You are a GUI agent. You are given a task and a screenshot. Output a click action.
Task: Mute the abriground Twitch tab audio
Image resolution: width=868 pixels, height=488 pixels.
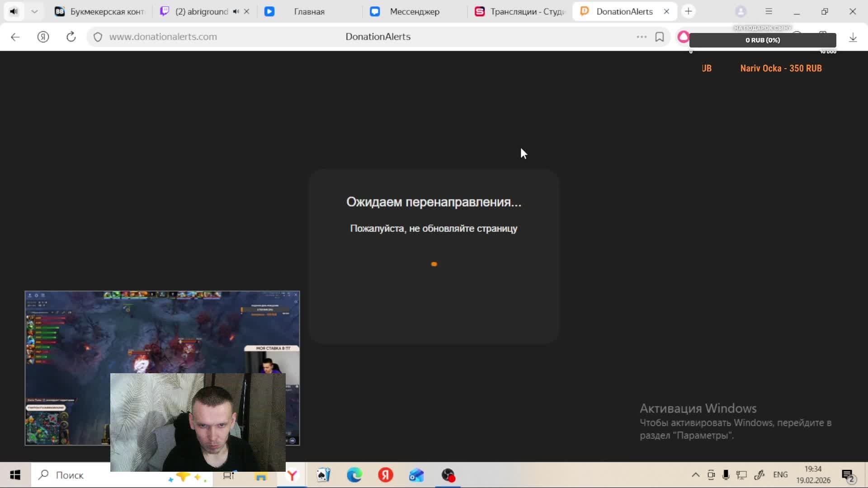[x=236, y=12]
